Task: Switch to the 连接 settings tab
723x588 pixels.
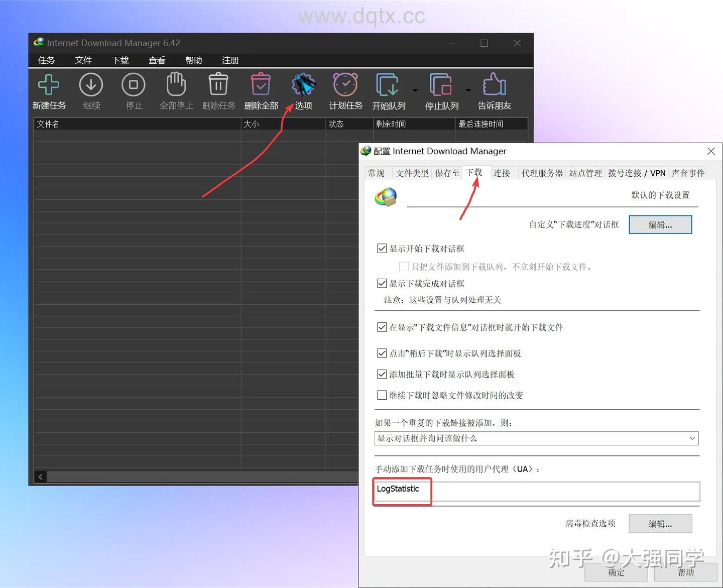Action: pyautogui.click(x=502, y=173)
